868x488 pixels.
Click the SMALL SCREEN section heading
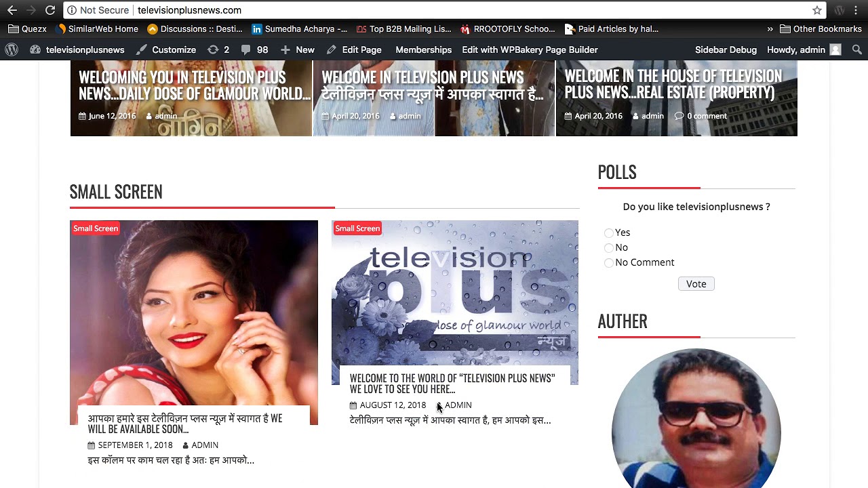coord(116,192)
